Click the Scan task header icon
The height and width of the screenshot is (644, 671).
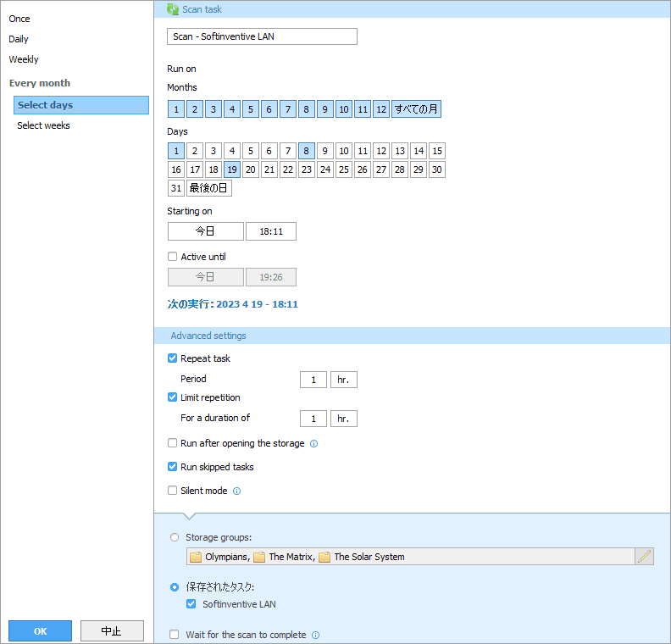click(173, 9)
